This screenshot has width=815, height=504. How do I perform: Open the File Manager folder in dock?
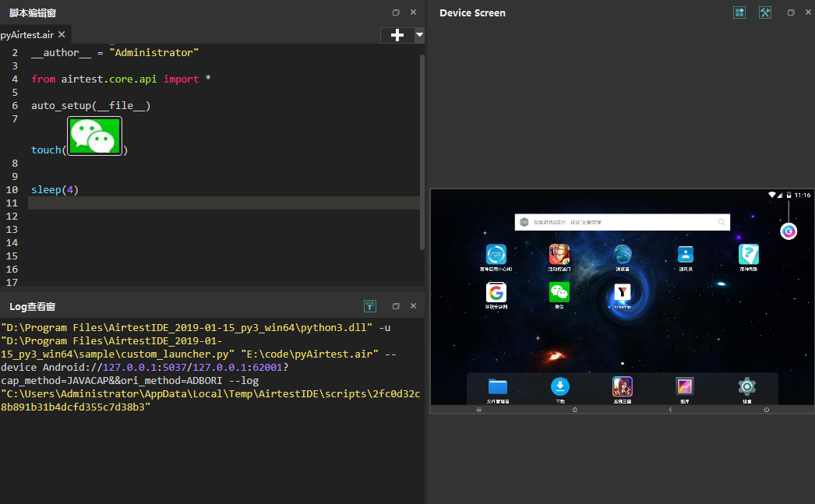pyautogui.click(x=497, y=386)
